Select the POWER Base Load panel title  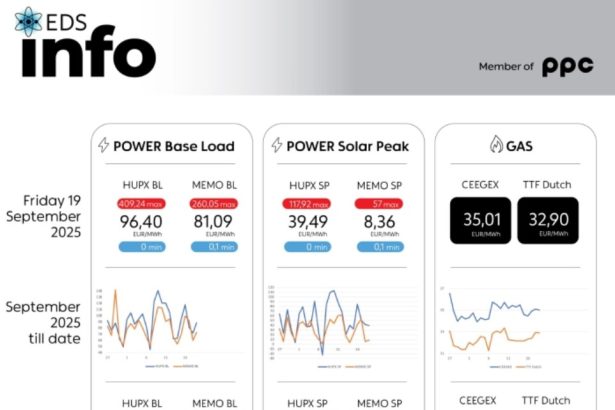174,146
